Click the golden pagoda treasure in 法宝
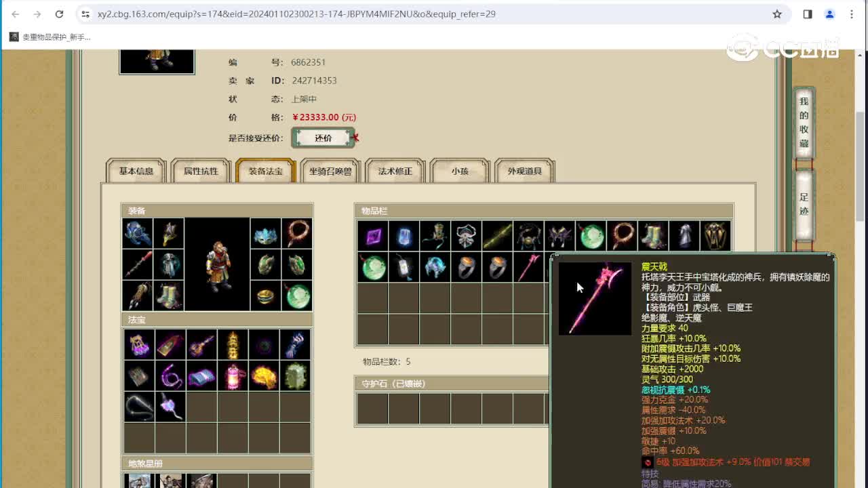Image resolution: width=868 pixels, height=488 pixels. [x=233, y=344]
